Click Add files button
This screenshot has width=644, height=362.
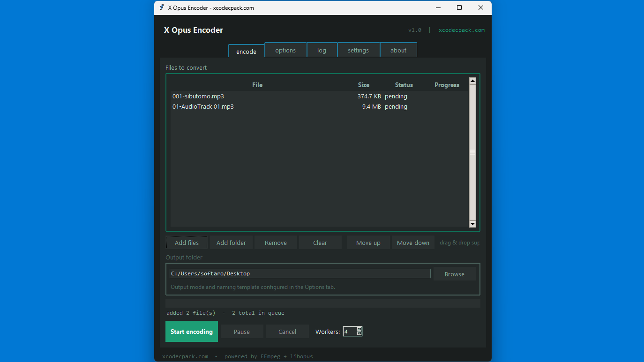187,242
